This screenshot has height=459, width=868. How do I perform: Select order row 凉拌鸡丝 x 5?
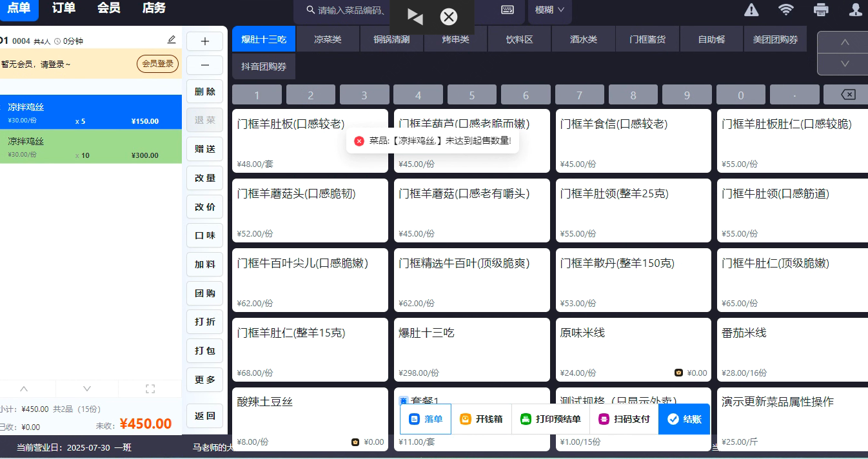91,112
